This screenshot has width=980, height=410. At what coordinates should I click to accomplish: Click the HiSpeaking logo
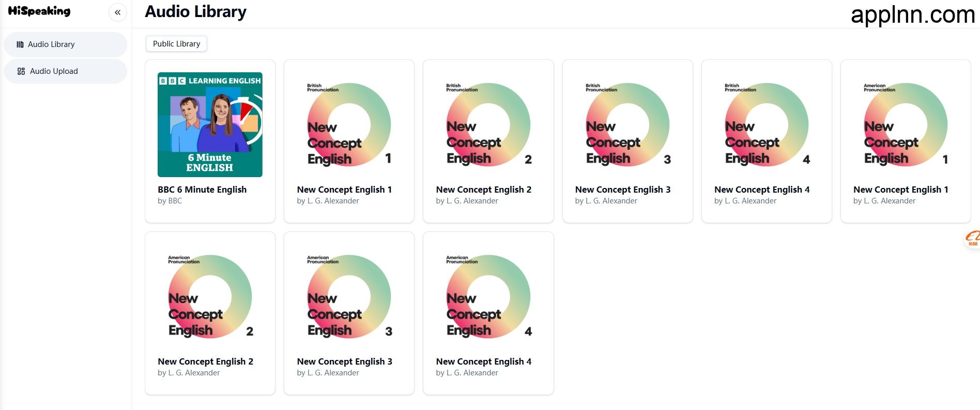pos(39,11)
